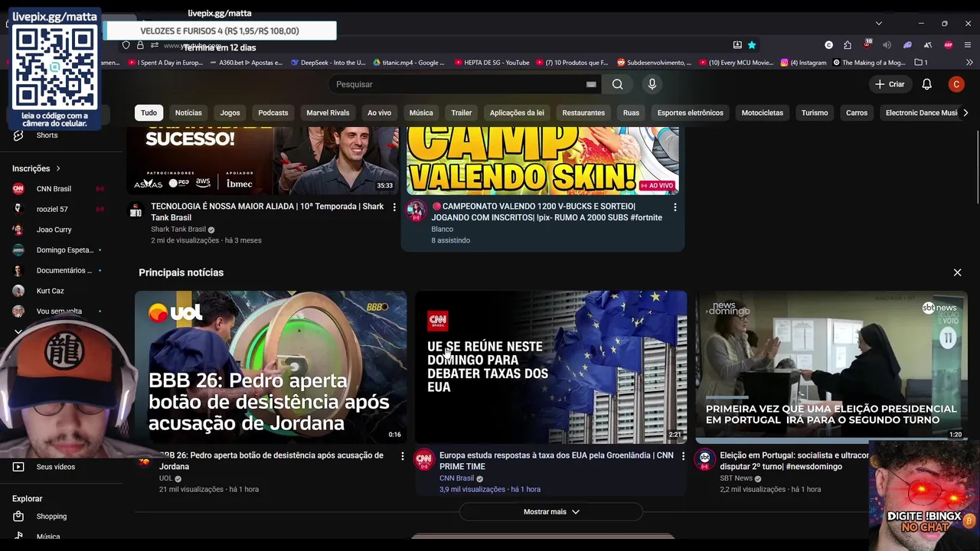Image resolution: width=980 pixels, height=551 pixels.
Task: Open title TECNOLOGIA É NOSSA MAIOR ALIADA
Action: (267, 212)
